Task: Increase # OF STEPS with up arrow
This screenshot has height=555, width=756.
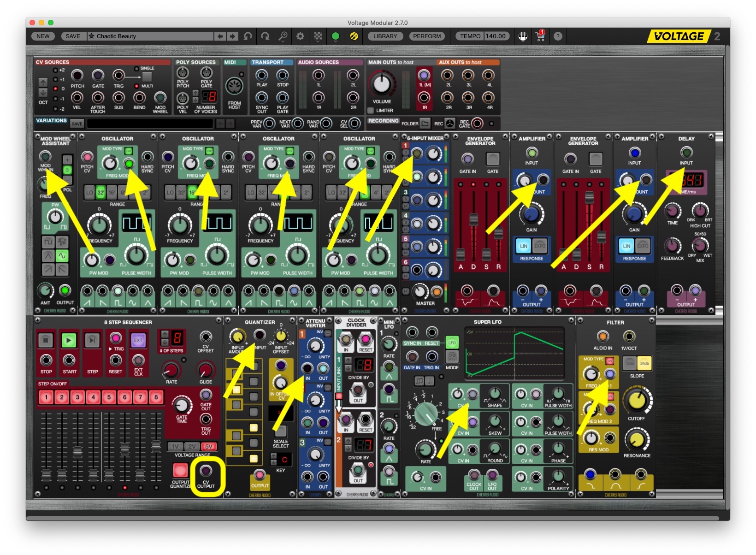Action: click(x=165, y=334)
